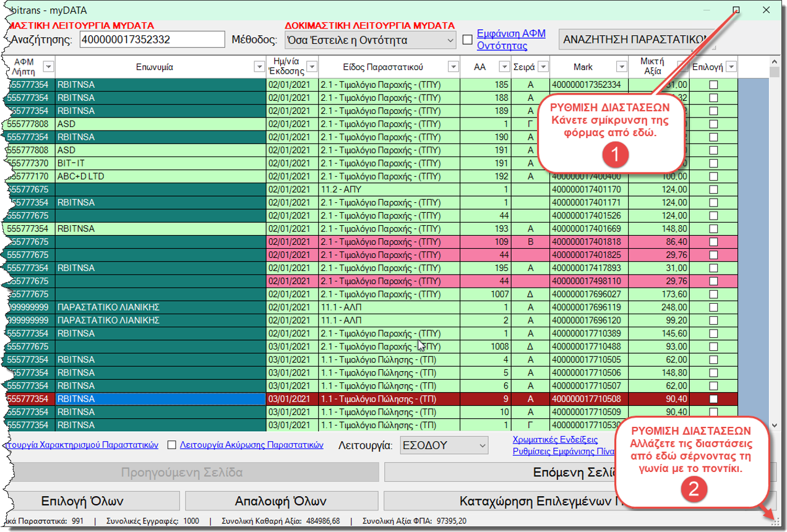Select ΠΑΡΑΣΤΑΤΙΚΟ ΛΙΑΝΙΚΗΣ in the Mark 400000017696120 row
Viewport: 787px width, 532px height.
coord(160,320)
